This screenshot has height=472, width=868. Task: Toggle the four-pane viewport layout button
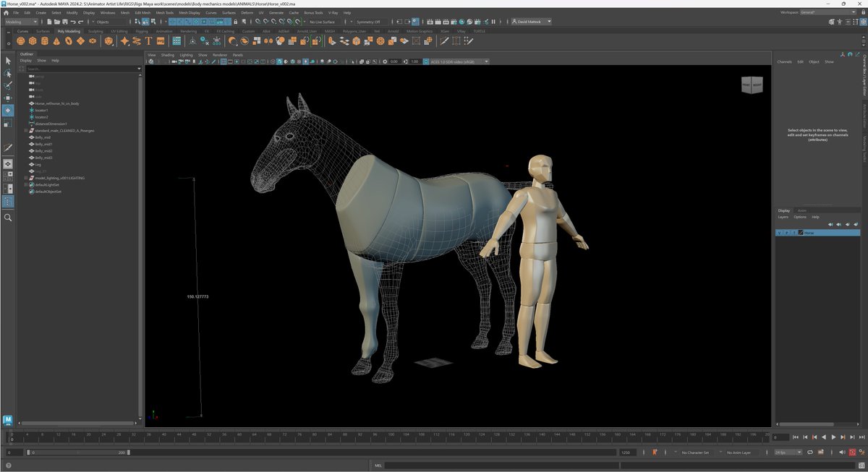tap(8, 176)
